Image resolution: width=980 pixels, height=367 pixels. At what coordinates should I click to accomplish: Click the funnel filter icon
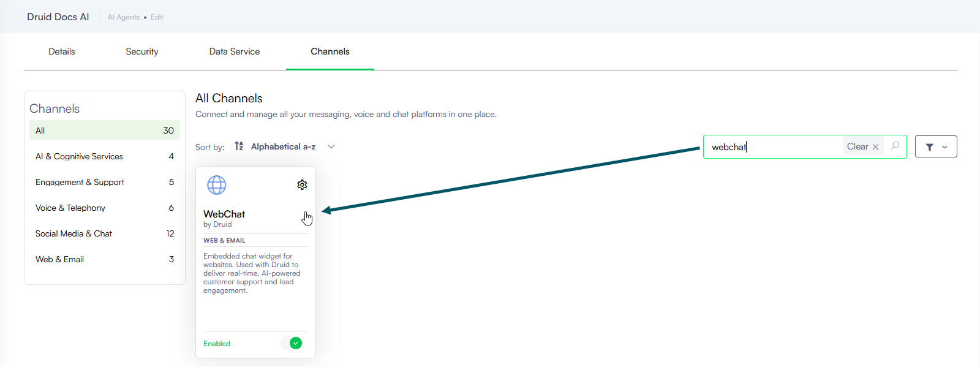(929, 147)
